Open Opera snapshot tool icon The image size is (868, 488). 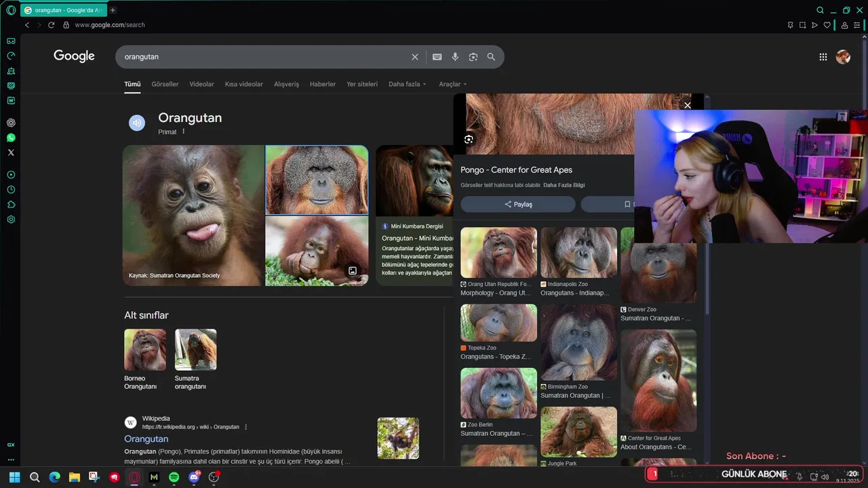coord(802,25)
